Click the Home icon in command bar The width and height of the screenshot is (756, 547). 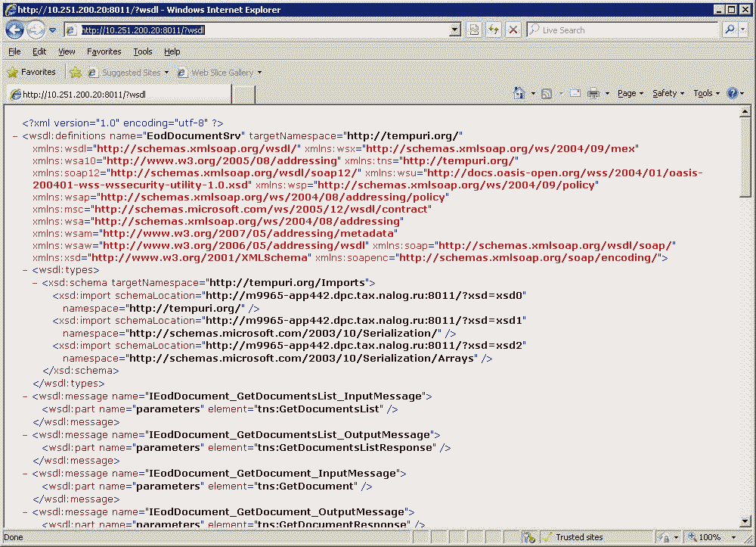coord(519,93)
